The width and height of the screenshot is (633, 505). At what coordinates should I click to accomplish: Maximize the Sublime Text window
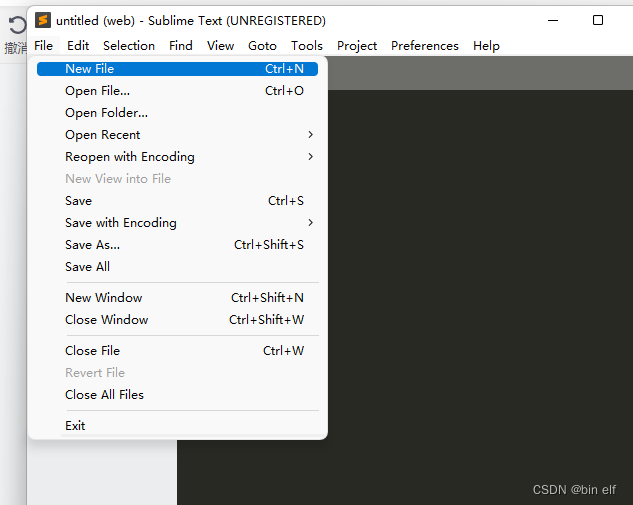coord(598,20)
